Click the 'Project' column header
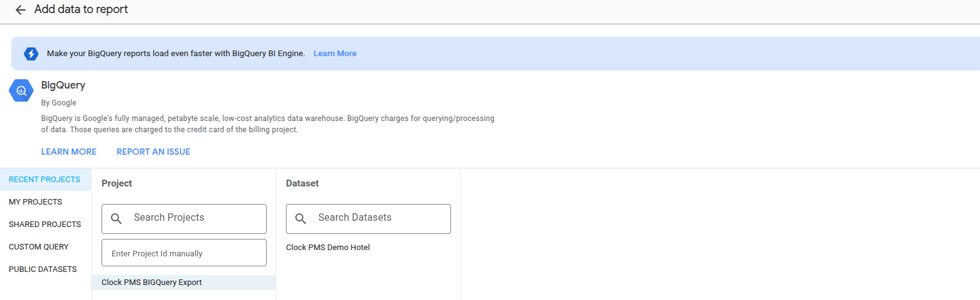Image resolution: width=980 pixels, height=300 pixels. pyautogui.click(x=117, y=183)
